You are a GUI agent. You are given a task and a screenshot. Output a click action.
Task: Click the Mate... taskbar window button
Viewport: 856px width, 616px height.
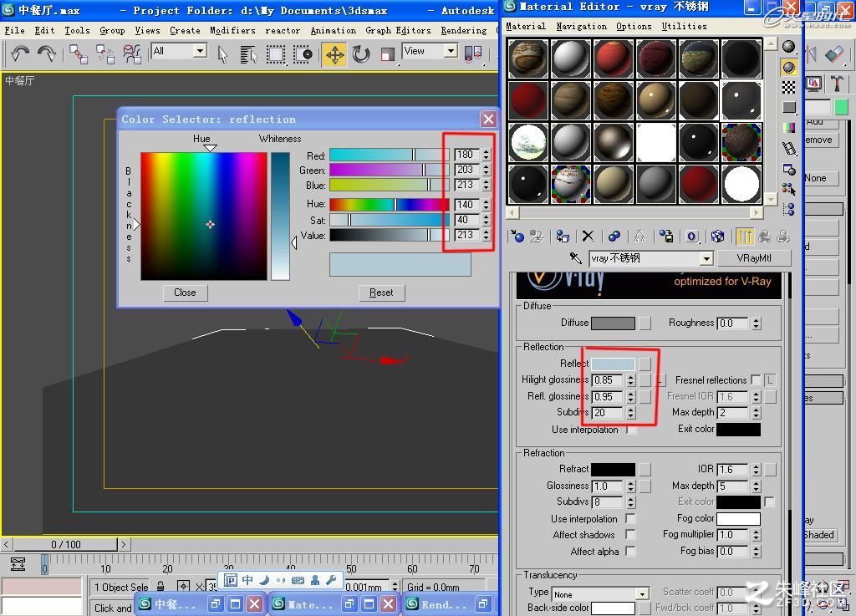(334, 603)
